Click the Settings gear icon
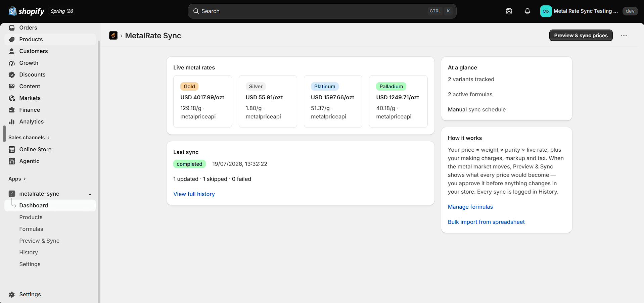Image resolution: width=644 pixels, height=303 pixels. 12,294
